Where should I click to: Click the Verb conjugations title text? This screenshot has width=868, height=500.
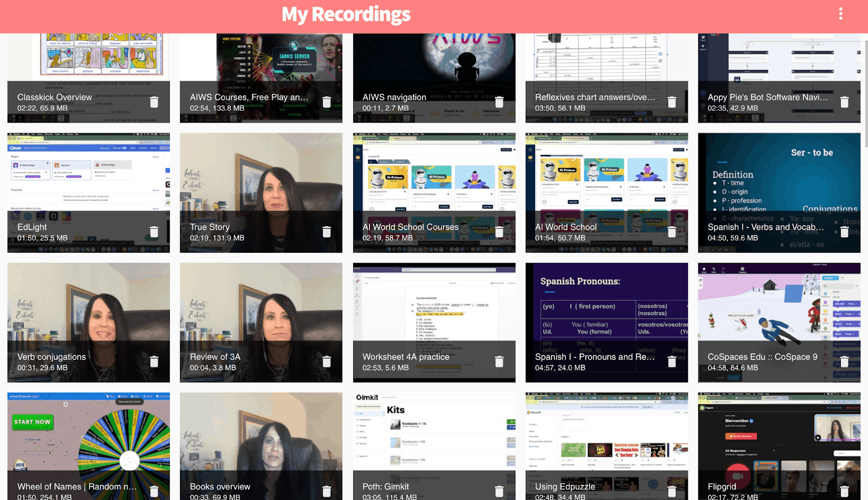click(52, 357)
